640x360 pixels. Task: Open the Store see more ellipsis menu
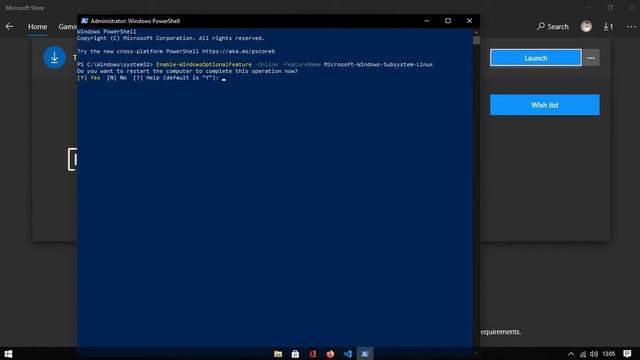[631, 27]
